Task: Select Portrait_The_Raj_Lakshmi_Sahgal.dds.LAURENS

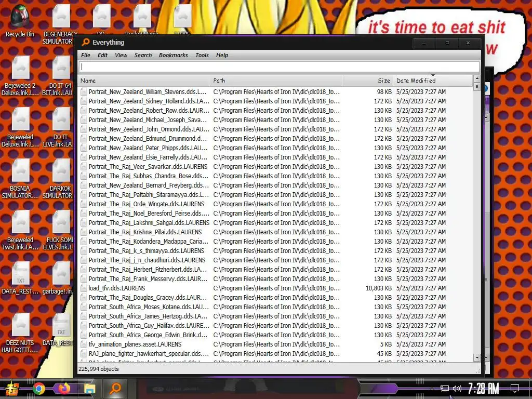Action: (x=149, y=222)
